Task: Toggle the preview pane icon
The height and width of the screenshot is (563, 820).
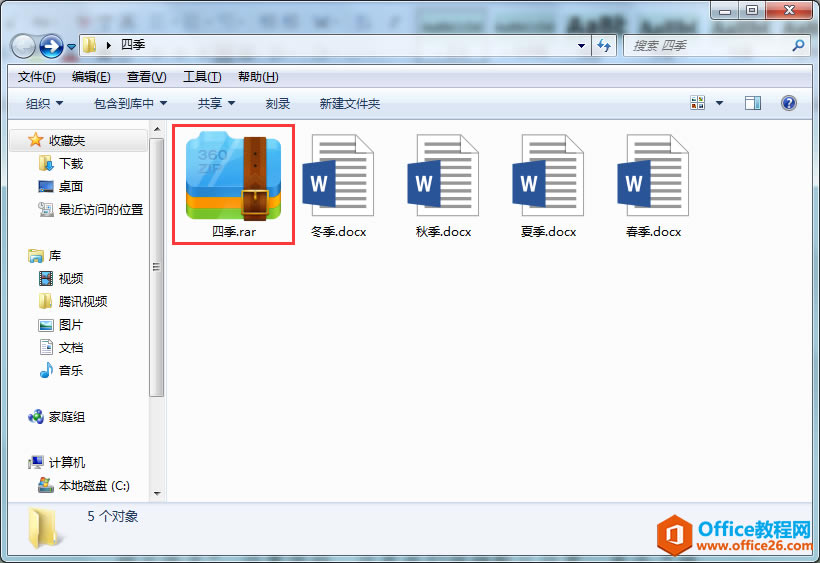Action: tap(753, 103)
